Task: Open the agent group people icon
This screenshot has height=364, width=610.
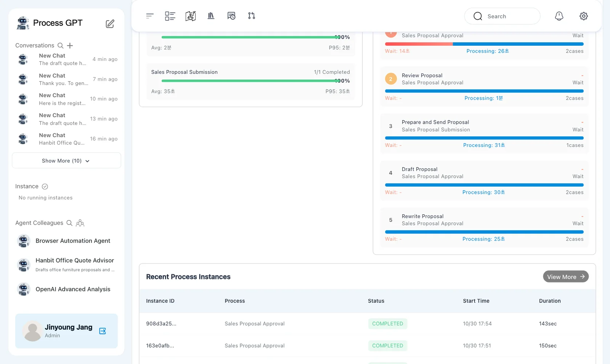Action: [x=80, y=223]
